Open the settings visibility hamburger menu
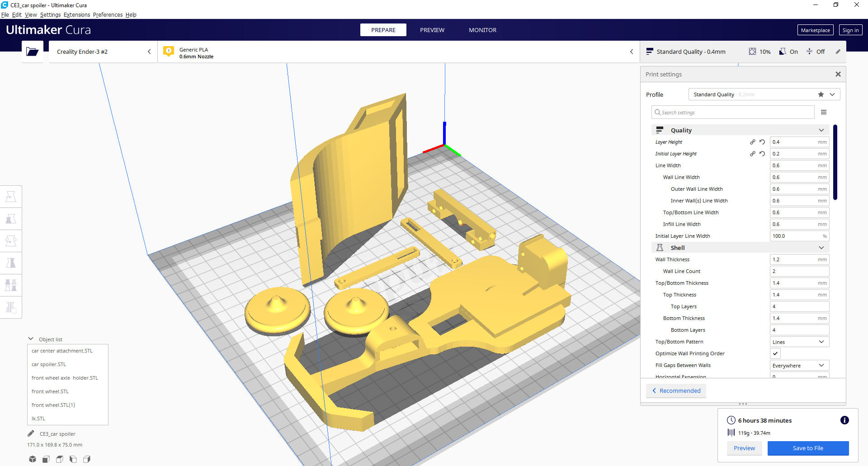 pyautogui.click(x=824, y=112)
